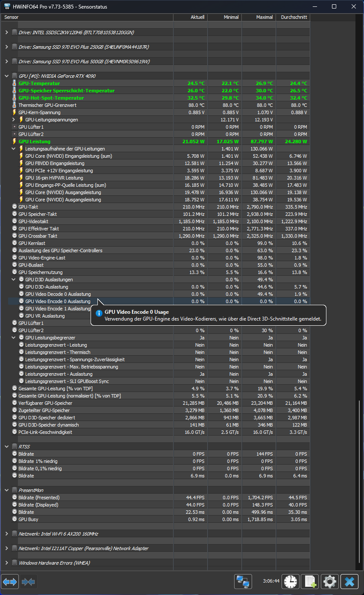The image size is (364, 595).
Task: Collapse the RTSS sensor group
Action: pyautogui.click(x=6, y=447)
